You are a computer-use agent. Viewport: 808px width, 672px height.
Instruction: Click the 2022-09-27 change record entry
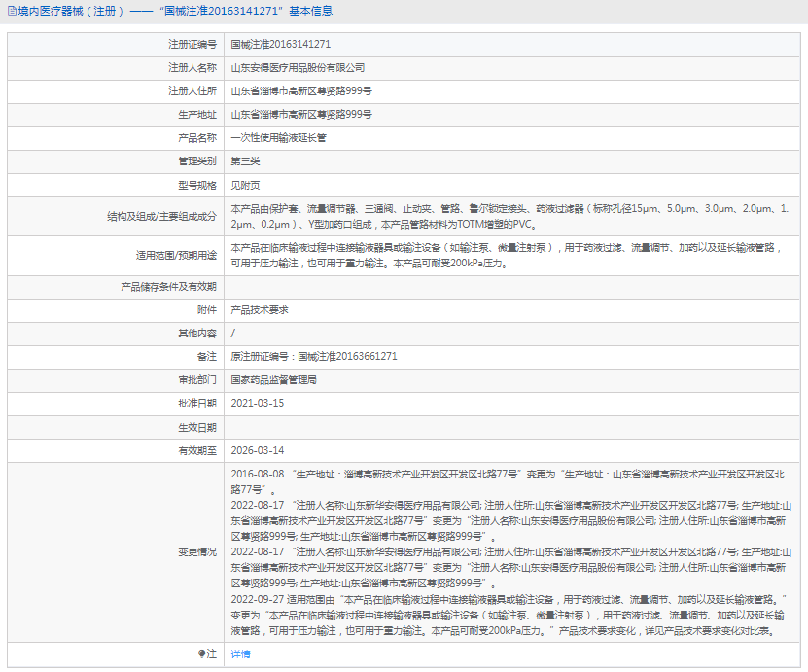pos(509,616)
